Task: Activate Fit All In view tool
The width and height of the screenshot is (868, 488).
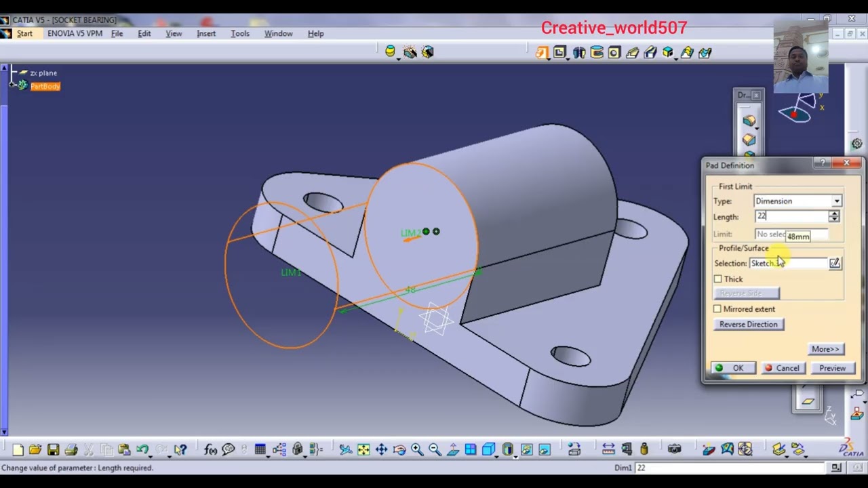Action: (x=363, y=449)
